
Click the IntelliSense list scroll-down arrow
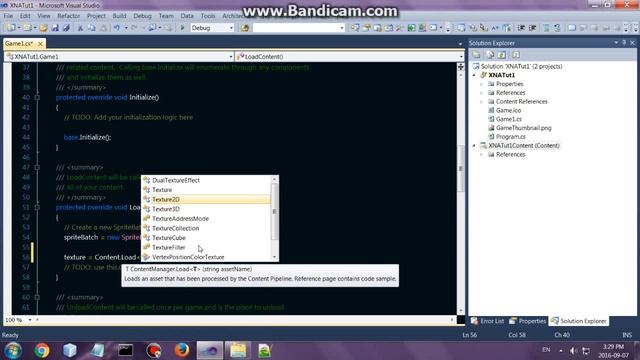275,257
